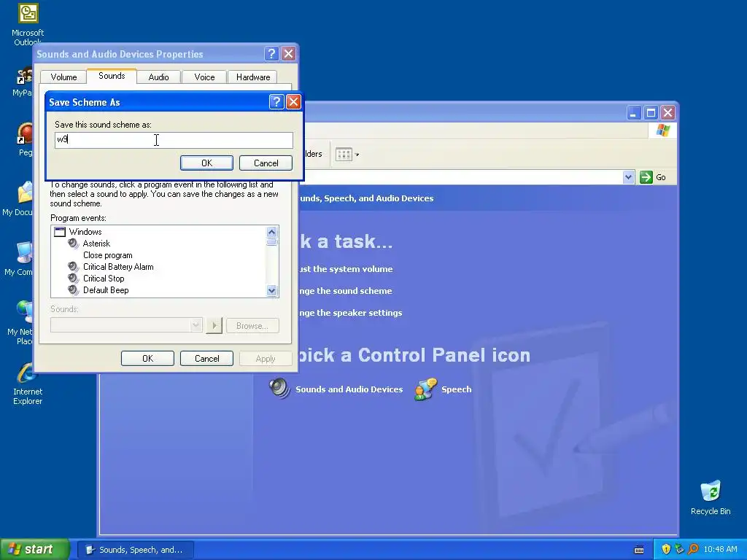Confirm scheme name with OK in Save Scheme As
This screenshot has height=560, width=747.
[x=206, y=163]
